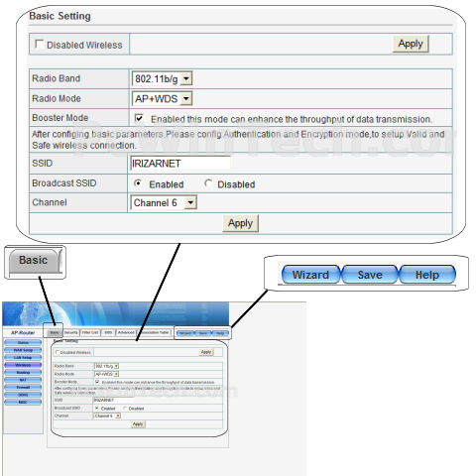Click the AP-Router label in router page
The image size is (476, 476).
click(23, 332)
